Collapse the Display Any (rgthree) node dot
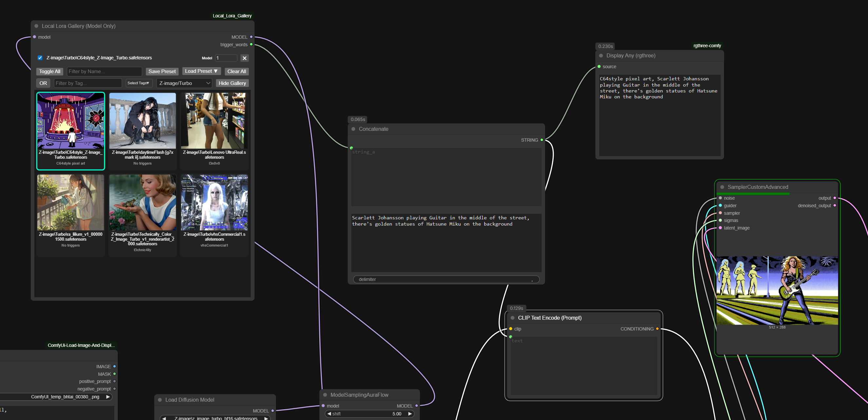 (x=601, y=56)
